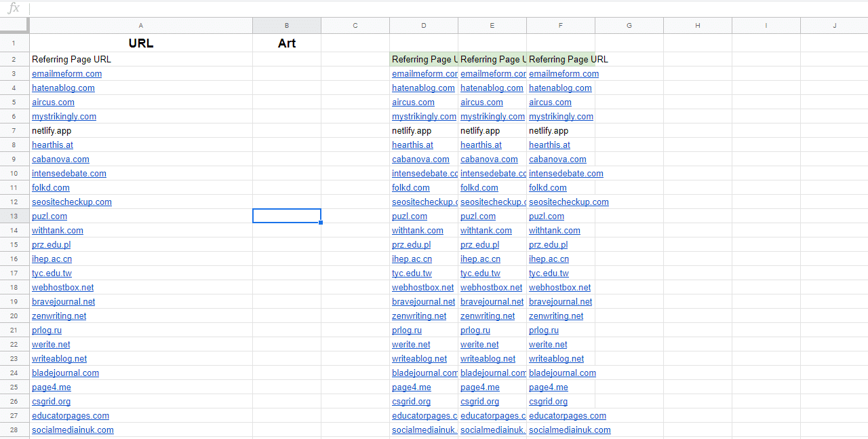
Task: Click the fx formula bar field
Action: click(x=448, y=8)
